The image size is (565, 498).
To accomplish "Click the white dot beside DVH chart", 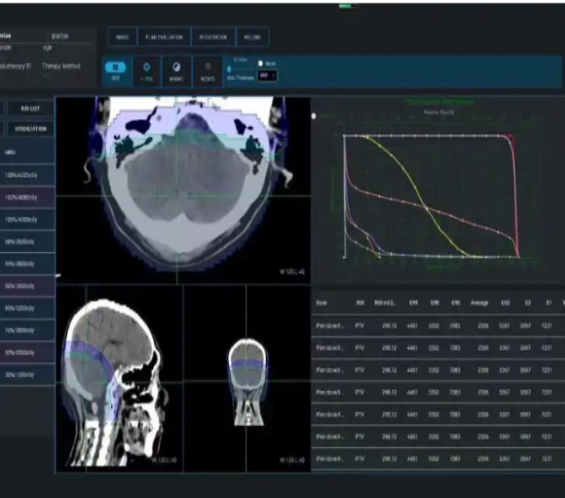I will click(314, 116).
